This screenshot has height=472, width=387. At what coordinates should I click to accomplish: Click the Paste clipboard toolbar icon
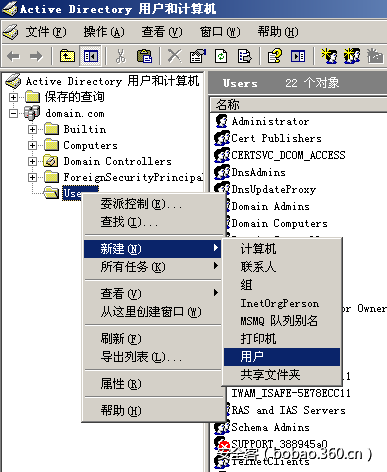coord(144,56)
